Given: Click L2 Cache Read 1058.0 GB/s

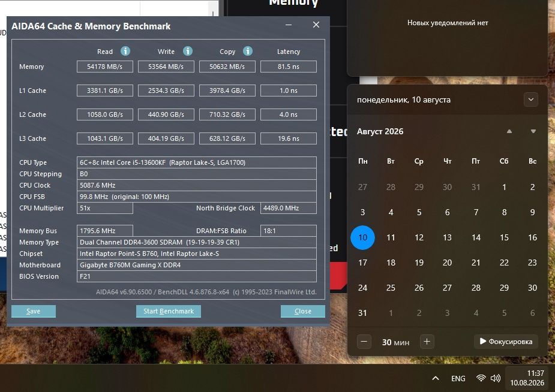Looking at the screenshot, I should click(105, 114).
